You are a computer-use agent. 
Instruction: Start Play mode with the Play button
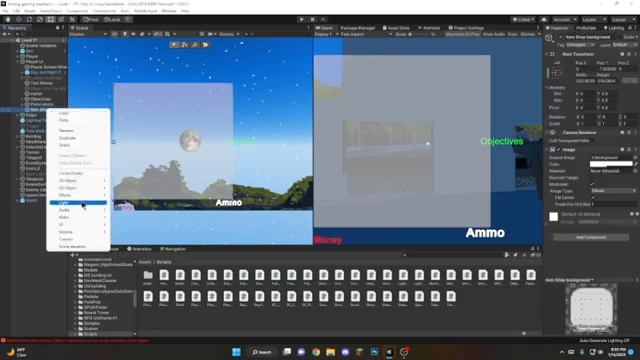click(302, 19)
